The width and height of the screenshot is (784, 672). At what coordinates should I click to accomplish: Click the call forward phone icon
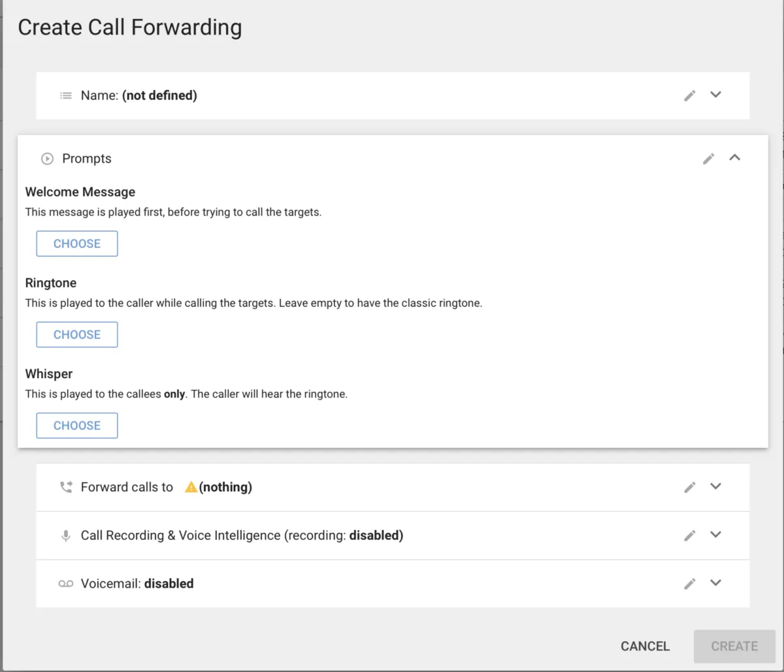coord(66,487)
